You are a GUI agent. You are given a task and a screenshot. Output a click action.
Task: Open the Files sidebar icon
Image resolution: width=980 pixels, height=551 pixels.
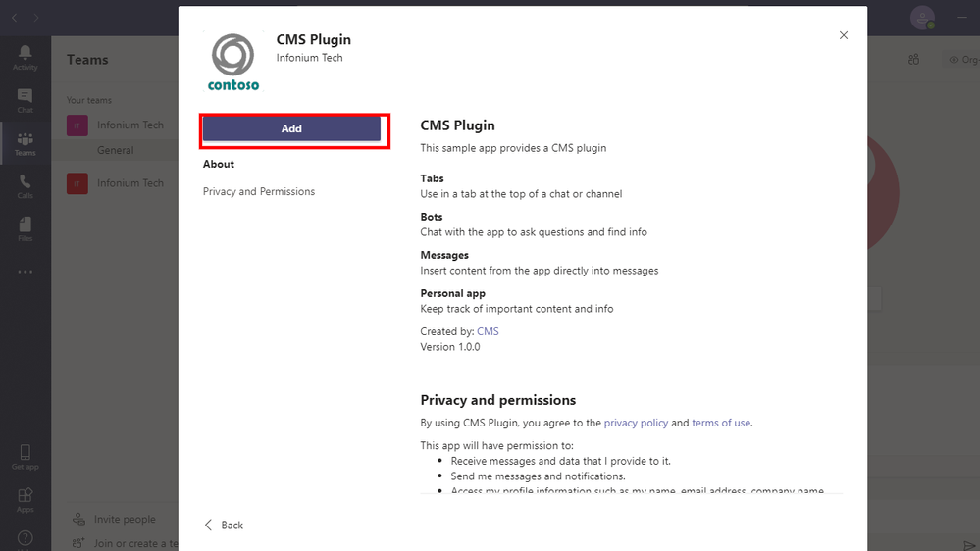coord(25,228)
